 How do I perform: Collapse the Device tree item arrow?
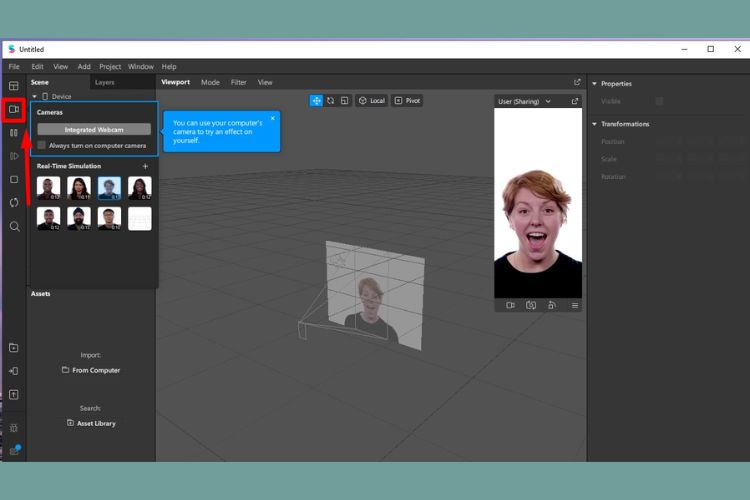tap(34, 96)
